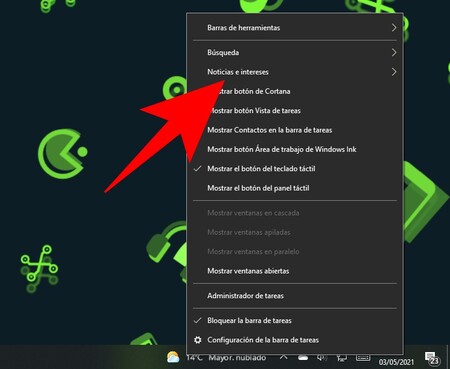Image resolution: width=450 pixels, height=369 pixels.
Task: Open the network tray icon
Action: click(x=341, y=358)
